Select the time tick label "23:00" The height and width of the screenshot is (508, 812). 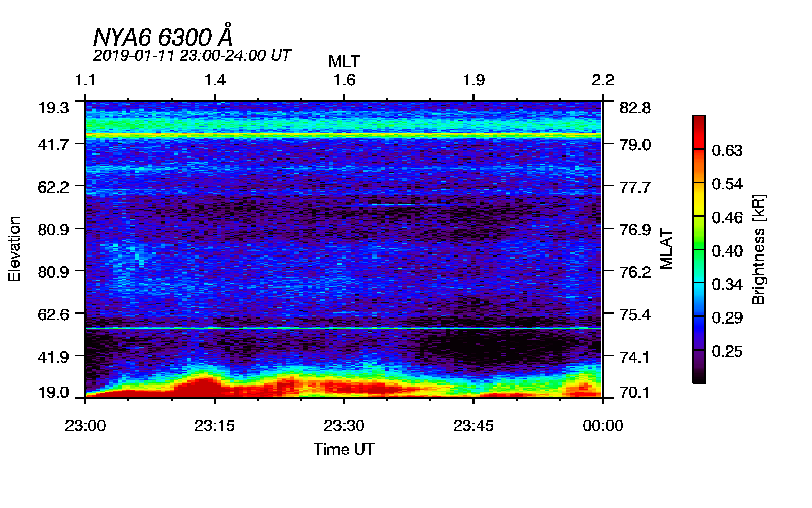[85, 426]
